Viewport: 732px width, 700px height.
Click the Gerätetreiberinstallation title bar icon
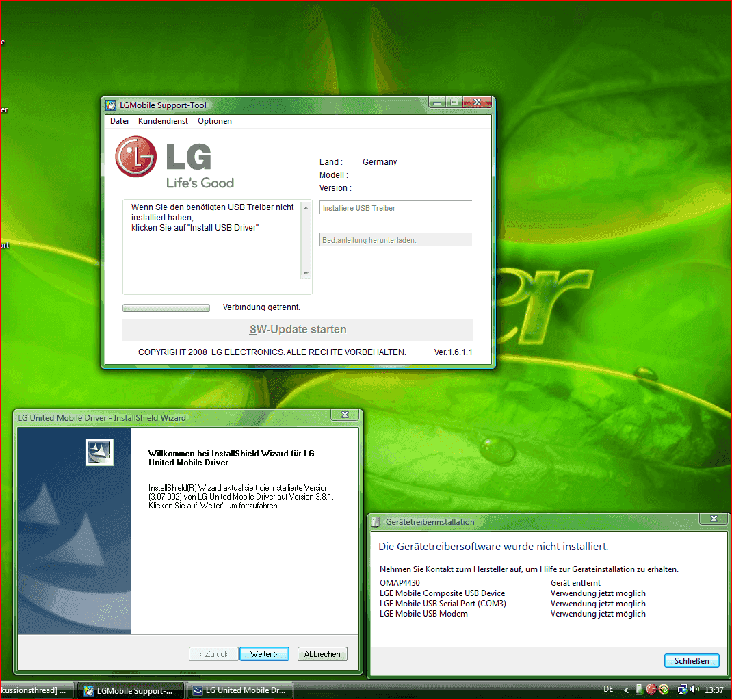(376, 521)
